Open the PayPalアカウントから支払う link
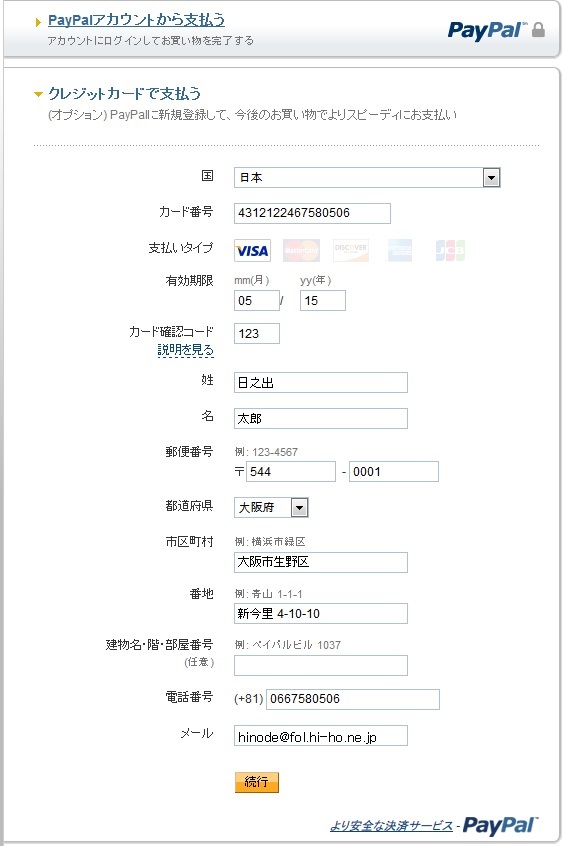 136,21
